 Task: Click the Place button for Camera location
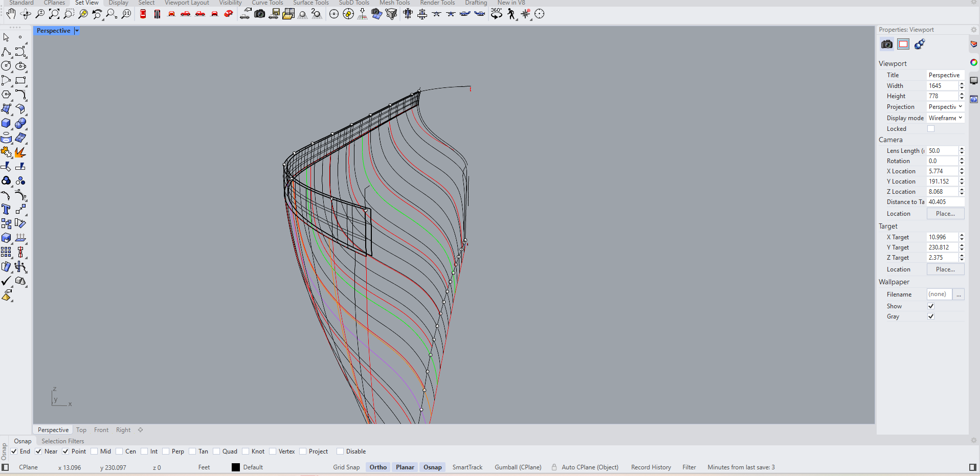click(945, 214)
